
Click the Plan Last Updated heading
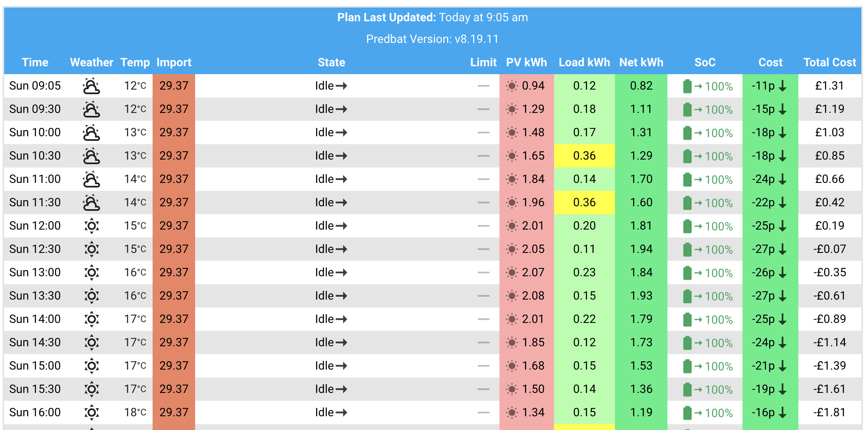click(432, 17)
